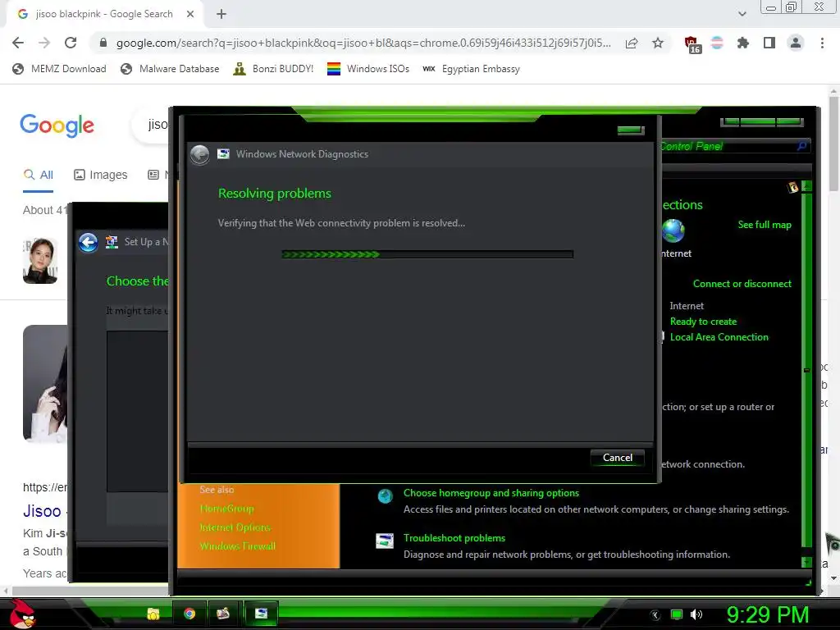
Task: Click Jisoo thumbnail image in Google results
Action: point(40,261)
